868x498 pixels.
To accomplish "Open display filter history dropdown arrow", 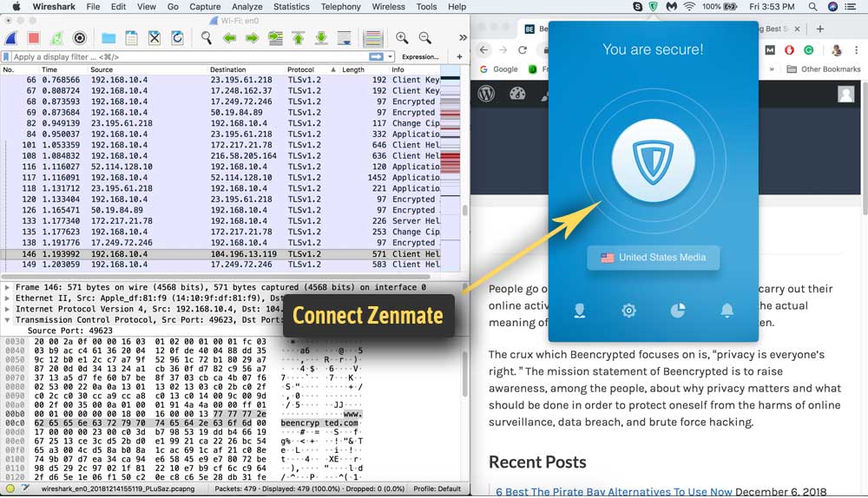I will tap(391, 56).
